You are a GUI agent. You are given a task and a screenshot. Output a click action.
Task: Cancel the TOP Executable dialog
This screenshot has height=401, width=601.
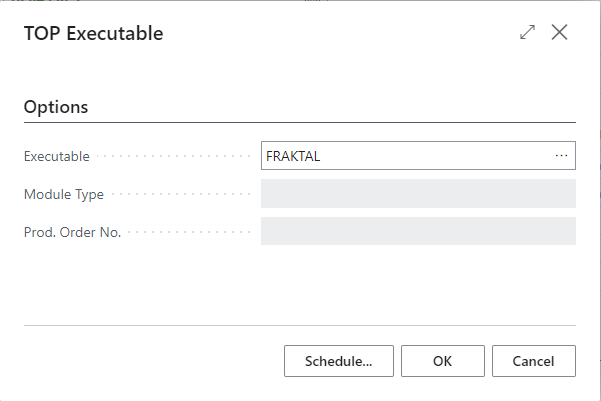(x=533, y=361)
